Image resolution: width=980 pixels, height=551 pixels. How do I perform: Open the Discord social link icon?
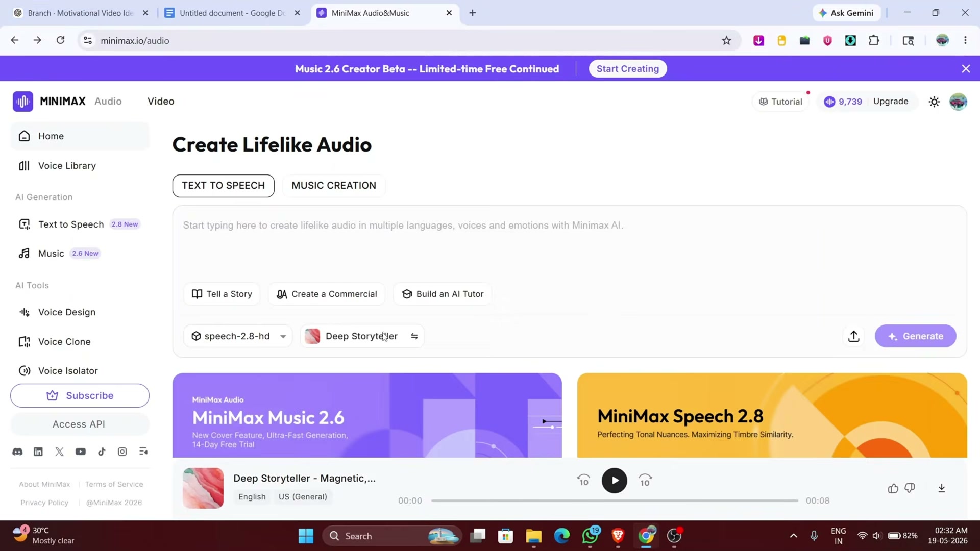(x=17, y=452)
